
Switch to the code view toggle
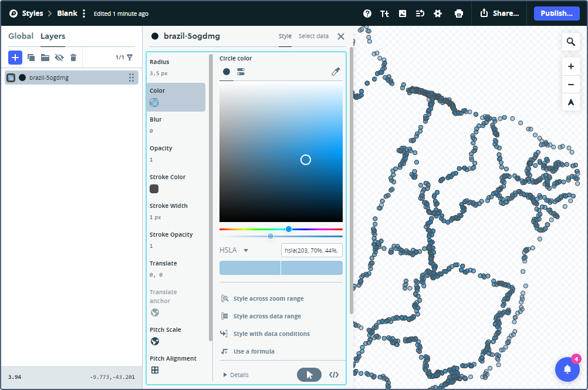334,375
